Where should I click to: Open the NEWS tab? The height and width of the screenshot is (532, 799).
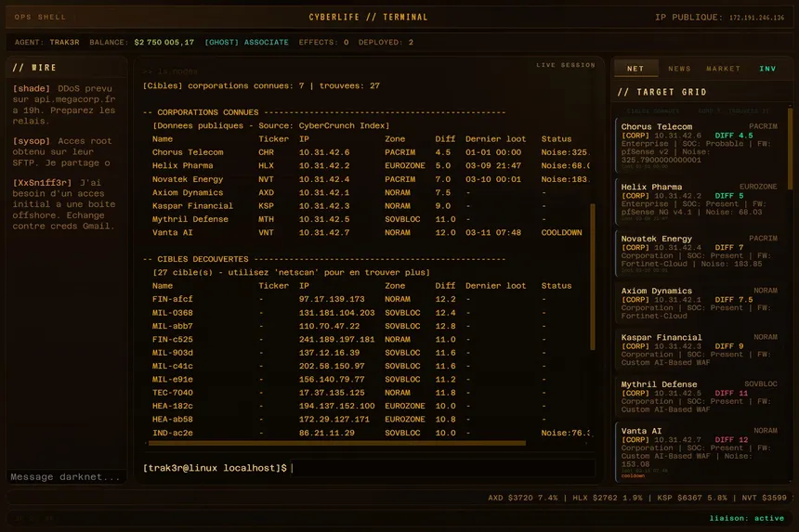[x=679, y=69]
